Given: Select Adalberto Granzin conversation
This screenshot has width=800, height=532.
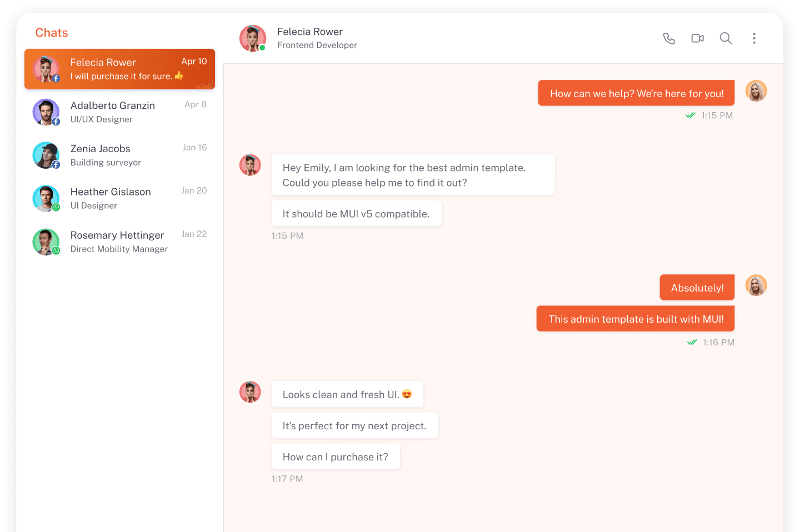Looking at the screenshot, I should point(119,112).
